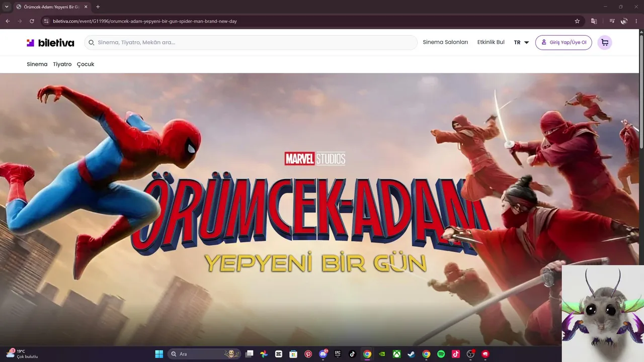
Task: Expand the TR language dropdown
Action: (x=521, y=43)
